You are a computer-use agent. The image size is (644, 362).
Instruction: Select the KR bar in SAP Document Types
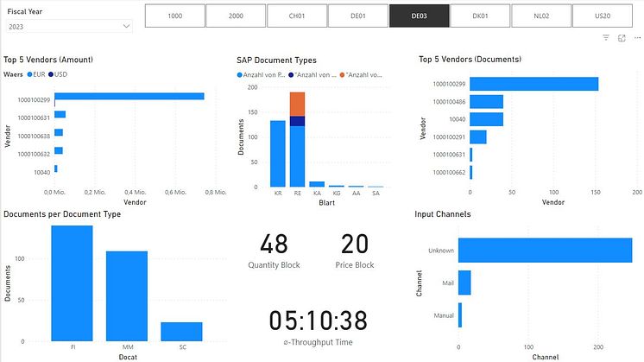pos(278,154)
